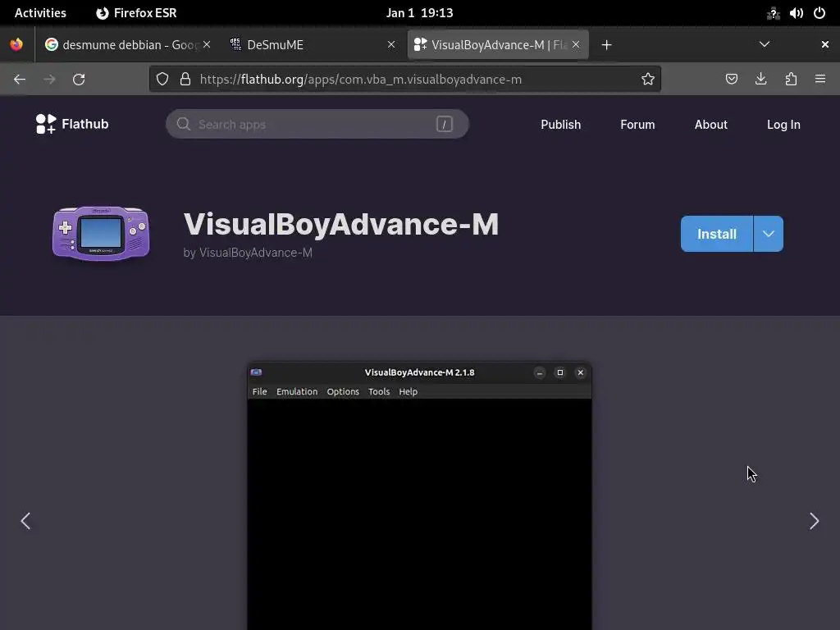This screenshot has height=630, width=840.
Task: Close the DeSmuME tab
Action: pyautogui.click(x=391, y=44)
